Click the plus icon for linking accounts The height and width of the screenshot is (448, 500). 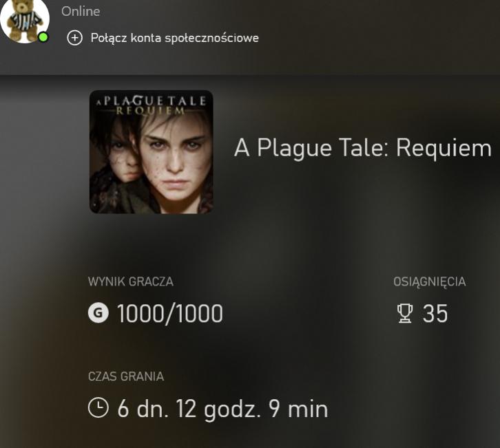pyautogui.click(x=74, y=38)
